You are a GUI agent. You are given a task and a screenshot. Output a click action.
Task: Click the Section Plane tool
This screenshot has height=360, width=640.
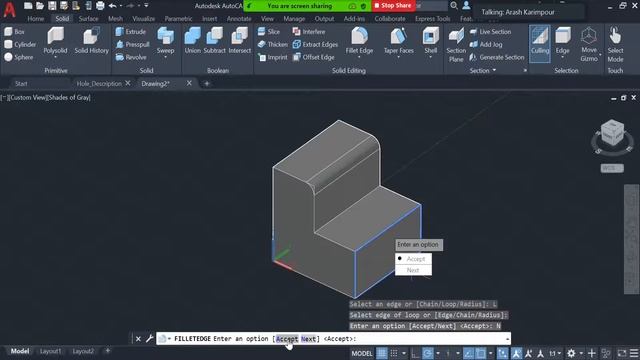456,44
